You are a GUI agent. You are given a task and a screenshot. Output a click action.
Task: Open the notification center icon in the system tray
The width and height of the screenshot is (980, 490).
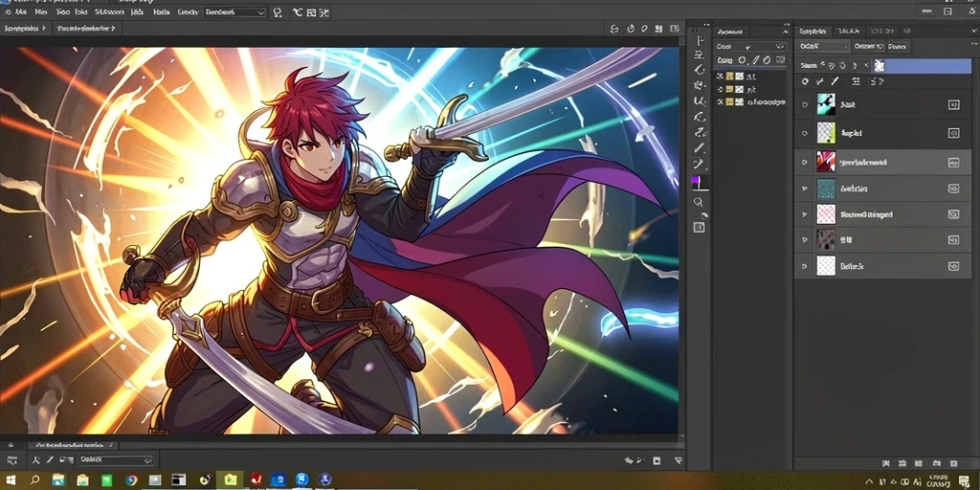(964, 480)
